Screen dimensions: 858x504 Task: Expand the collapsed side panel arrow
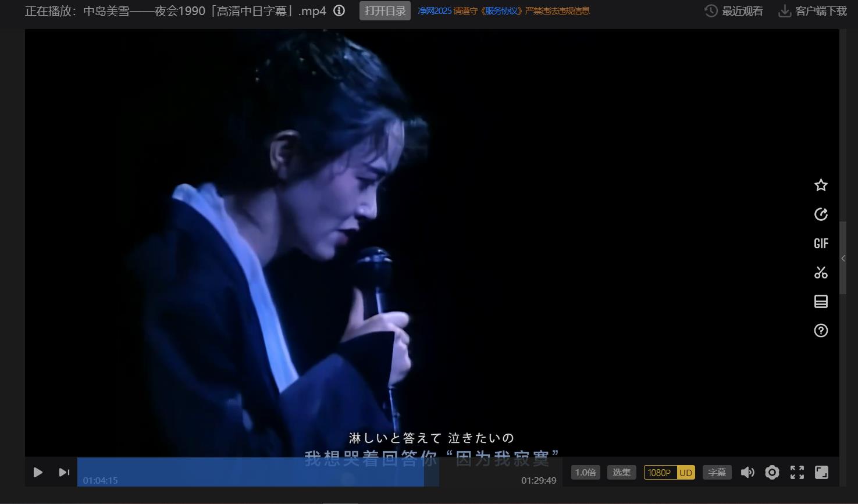click(843, 258)
